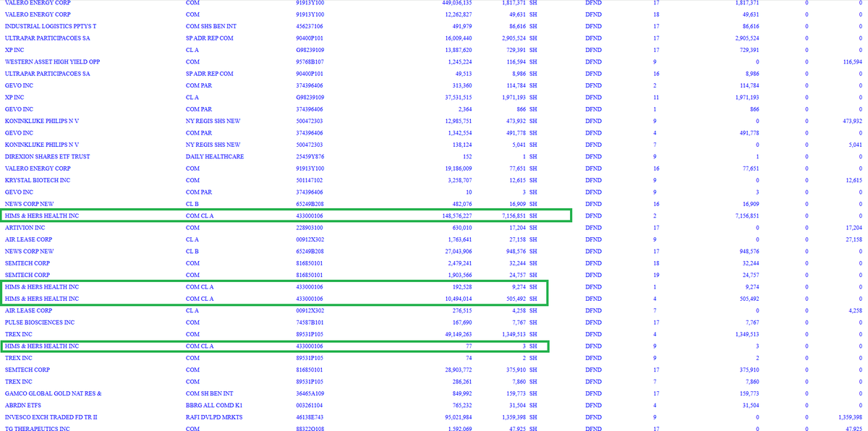
Task: Click 'DIREXION SHARES ETF TRUST' issuer name
Action: click(x=47, y=156)
